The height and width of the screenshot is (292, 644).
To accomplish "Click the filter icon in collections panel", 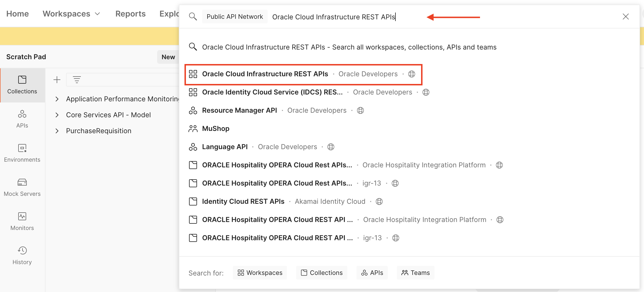I will click(x=77, y=80).
